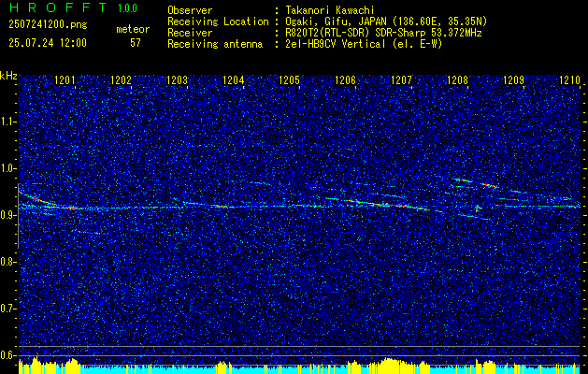Click the 0.7 kHz frequency label
Viewport: 588px width, 374px height.
8,309
